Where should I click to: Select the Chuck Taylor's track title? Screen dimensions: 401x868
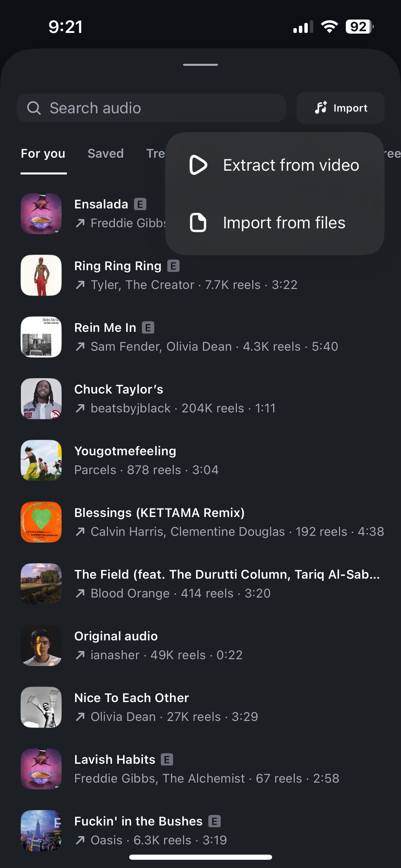click(119, 389)
